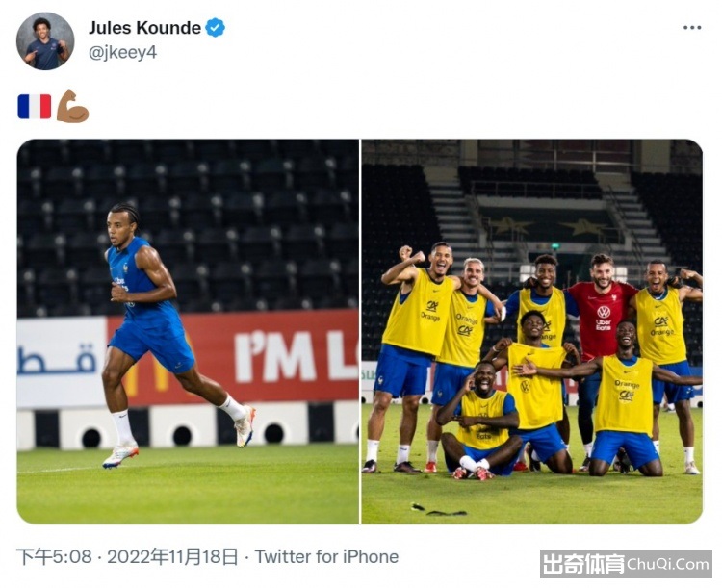Click the flexed biceps emoji
The width and height of the screenshot is (722, 588).
click(72, 107)
